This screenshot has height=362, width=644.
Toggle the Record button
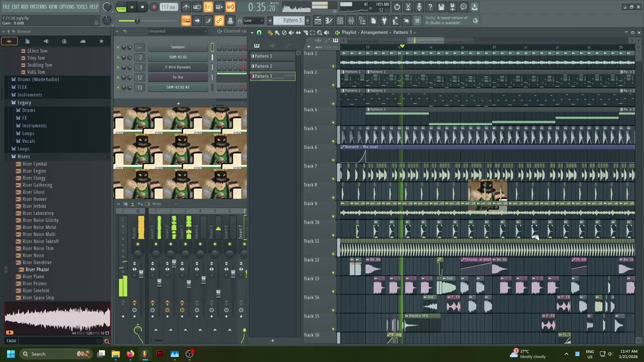(x=154, y=7)
